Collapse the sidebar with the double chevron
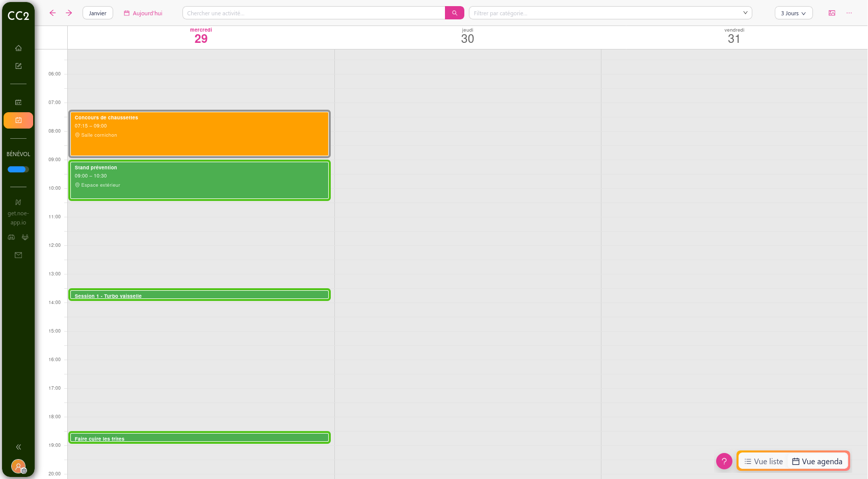Image resolution: width=868 pixels, height=479 pixels. [x=18, y=447]
